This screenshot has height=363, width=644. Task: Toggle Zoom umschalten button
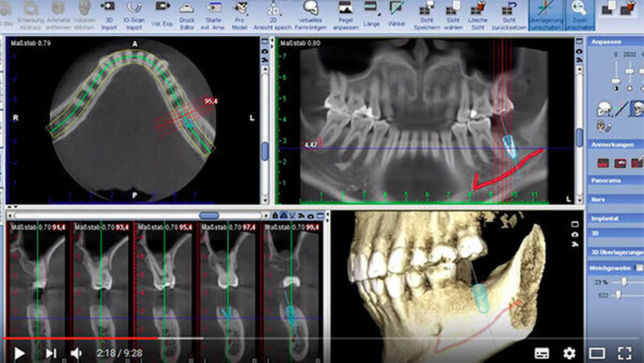(x=576, y=10)
